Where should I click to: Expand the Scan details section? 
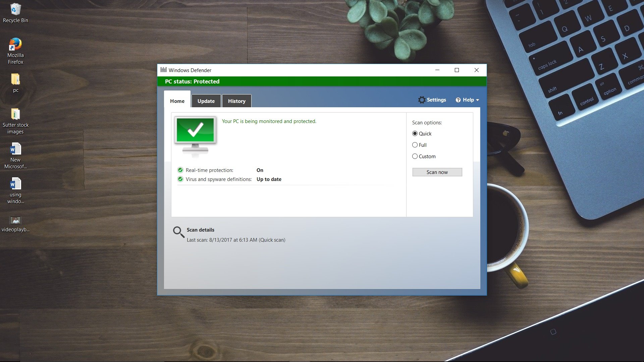coord(200,229)
